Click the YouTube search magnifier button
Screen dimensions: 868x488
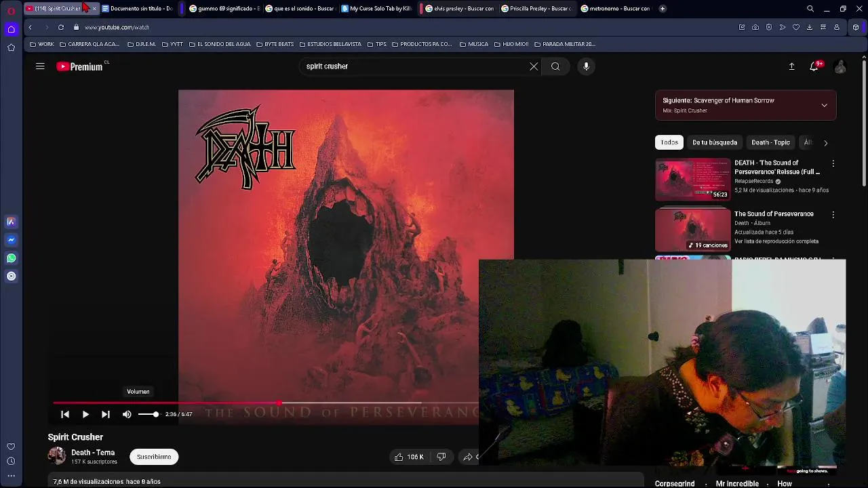coord(555,66)
